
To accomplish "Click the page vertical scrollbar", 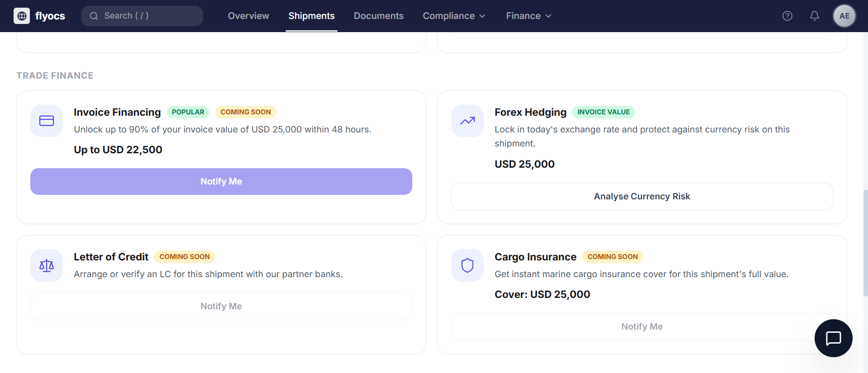I will coord(865,242).
